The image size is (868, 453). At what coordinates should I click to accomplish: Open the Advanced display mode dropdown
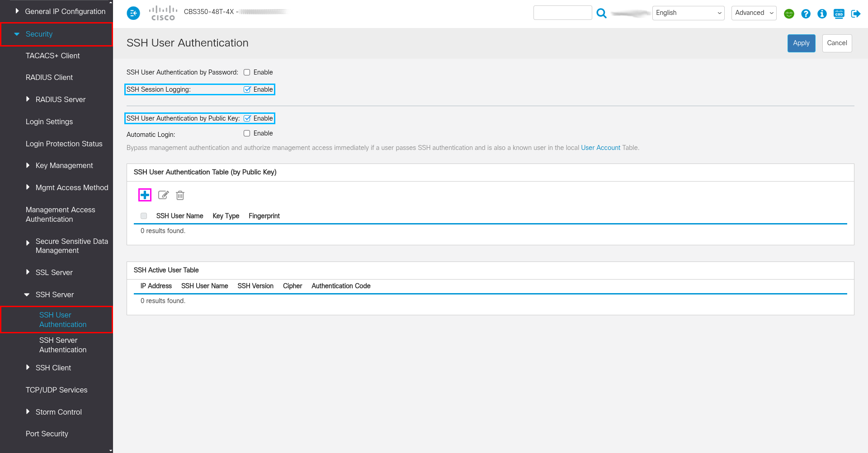[754, 13]
